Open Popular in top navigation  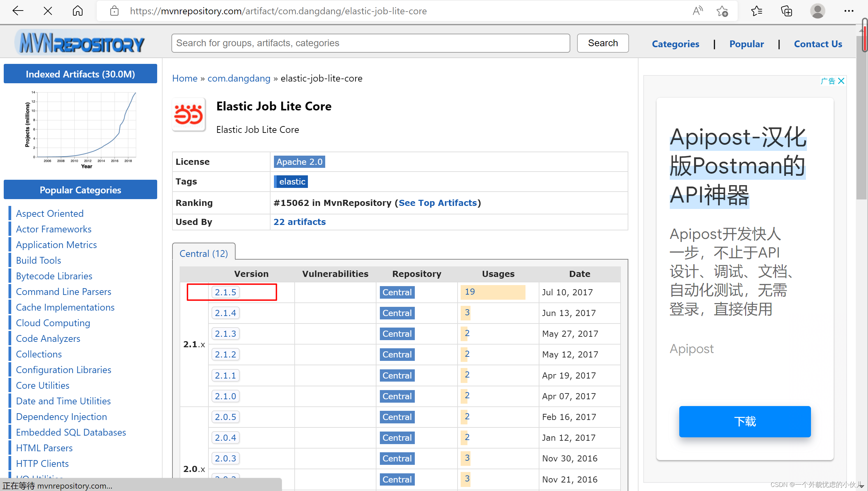pos(746,44)
